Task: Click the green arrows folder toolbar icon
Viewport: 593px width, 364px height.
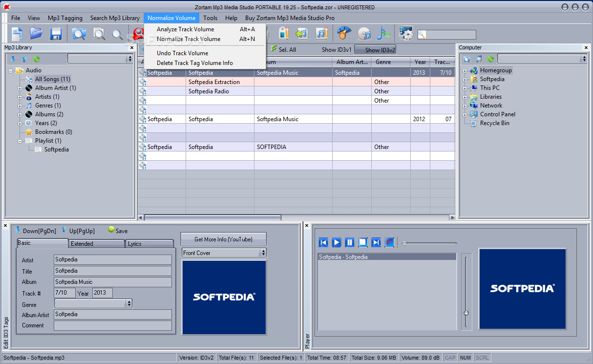Action: pos(302,33)
